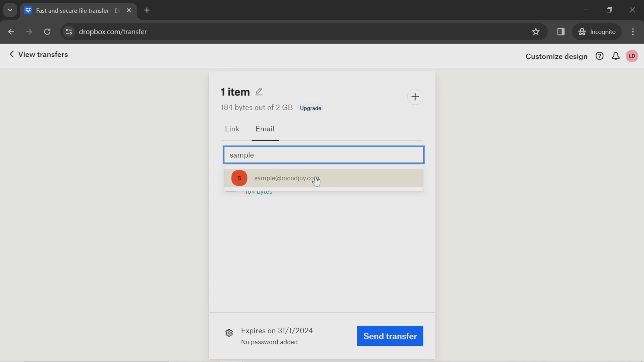Choose sample@moodjoy.com suggestion

(324, 178)
